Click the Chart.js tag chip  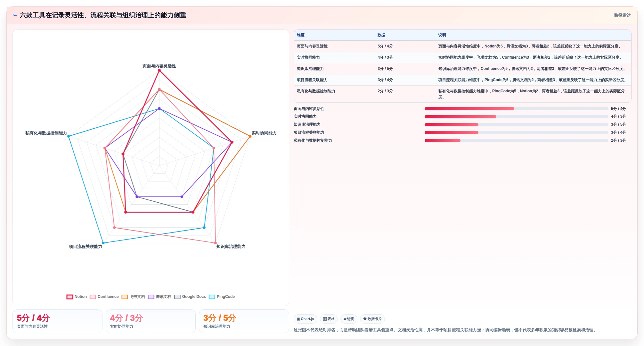(x=306, y=319)
